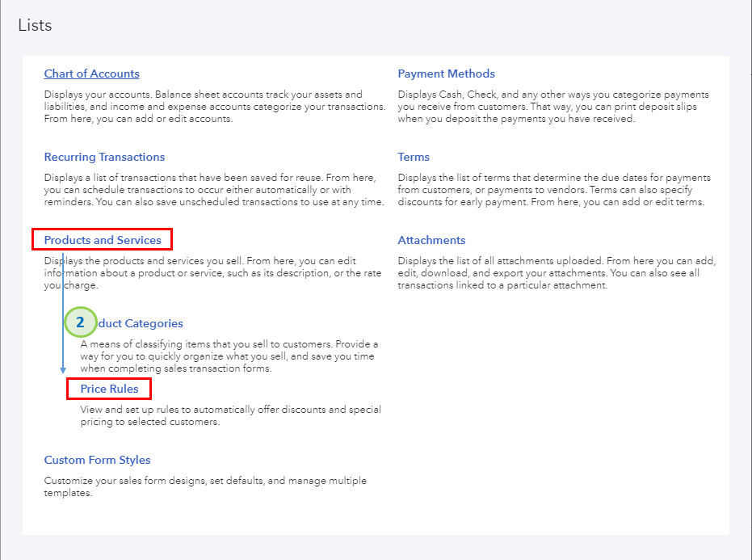Click the green step 2 circle badge
Viewport: 752px width, 560px height.
click(x=81, y=322)
